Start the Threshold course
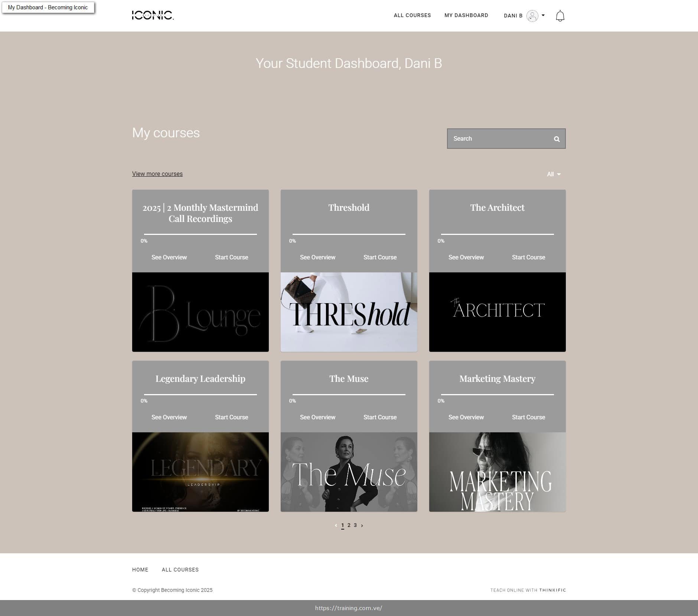The height and width of the screenshot is (616, 698). (380, 257)
